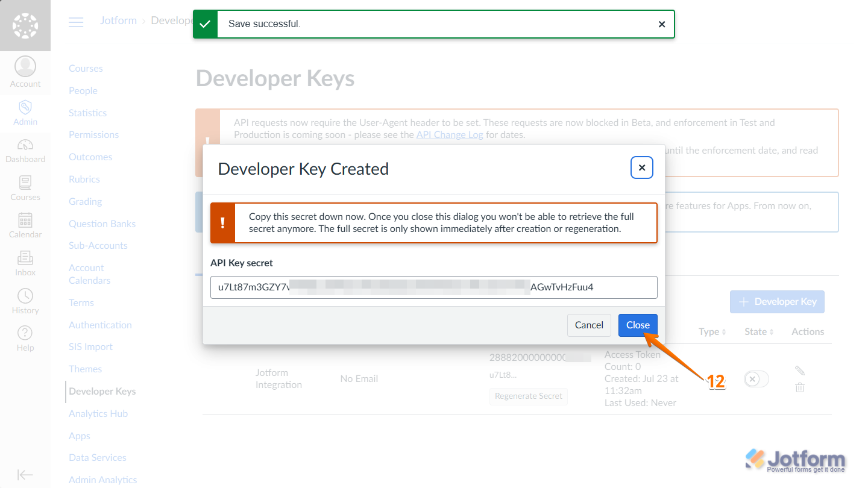Select Developer Keys in admin menu
Image resolution: width=868 pixels, height=488 pixels.
click(x=102, y=392)
